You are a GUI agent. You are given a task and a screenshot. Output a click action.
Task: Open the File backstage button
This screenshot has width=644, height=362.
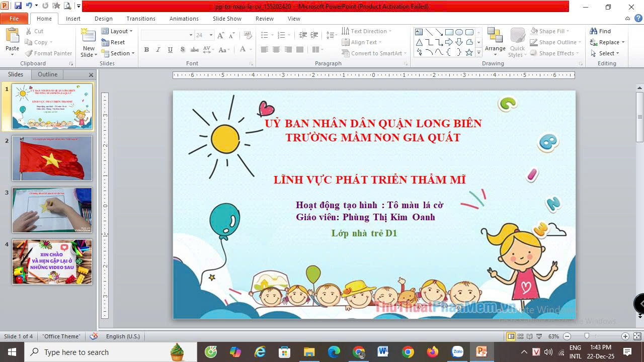tap(14, 19)
